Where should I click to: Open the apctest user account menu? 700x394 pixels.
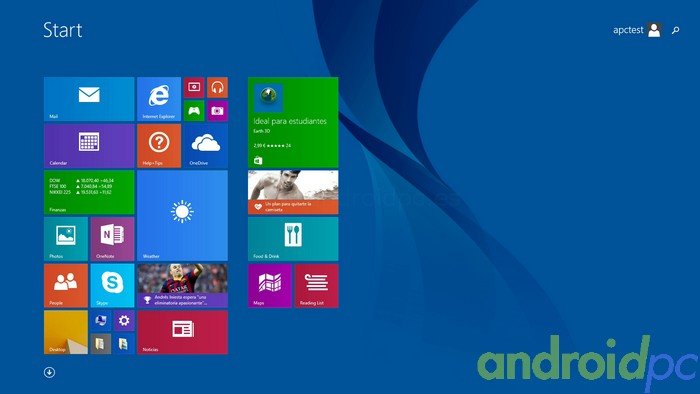[x=637, y=30]
